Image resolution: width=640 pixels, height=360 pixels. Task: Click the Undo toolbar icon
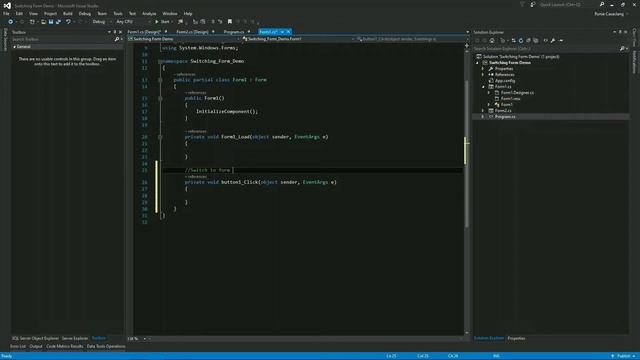tap(68, 22)
